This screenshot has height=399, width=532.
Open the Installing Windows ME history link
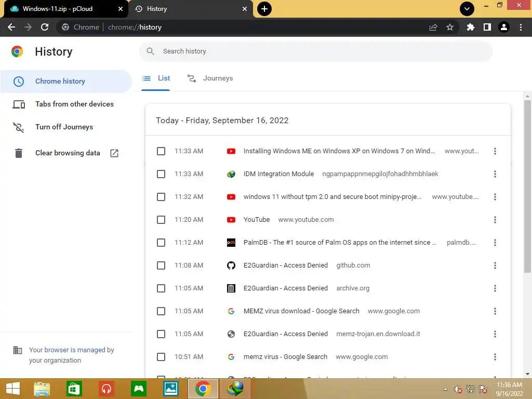point(339,151)
